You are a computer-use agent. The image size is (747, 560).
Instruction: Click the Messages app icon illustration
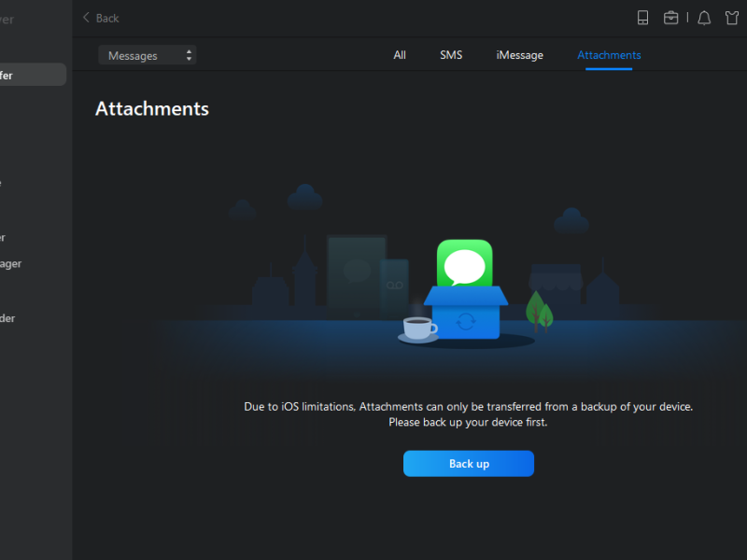coord(464,263)
